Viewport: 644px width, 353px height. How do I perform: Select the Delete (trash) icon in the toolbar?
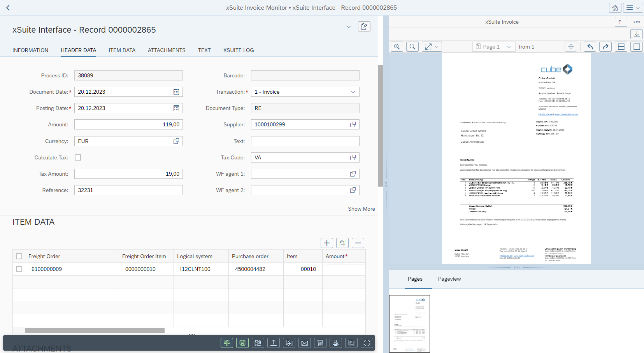click(320, 343)
